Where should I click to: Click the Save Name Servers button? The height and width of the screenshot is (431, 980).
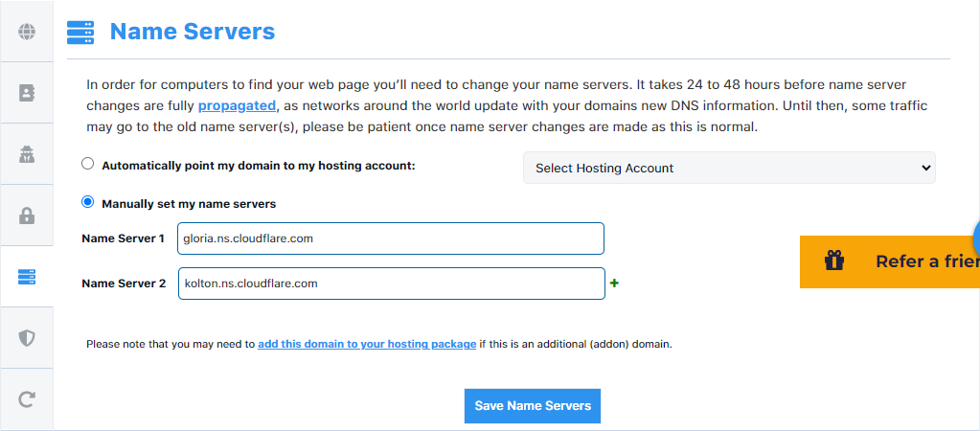pos(533,406)
